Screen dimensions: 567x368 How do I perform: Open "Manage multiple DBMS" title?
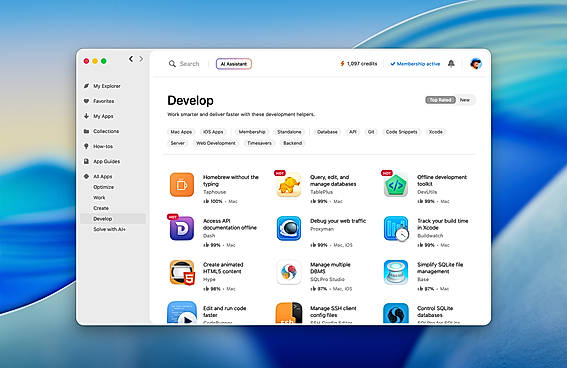point(330,268)
